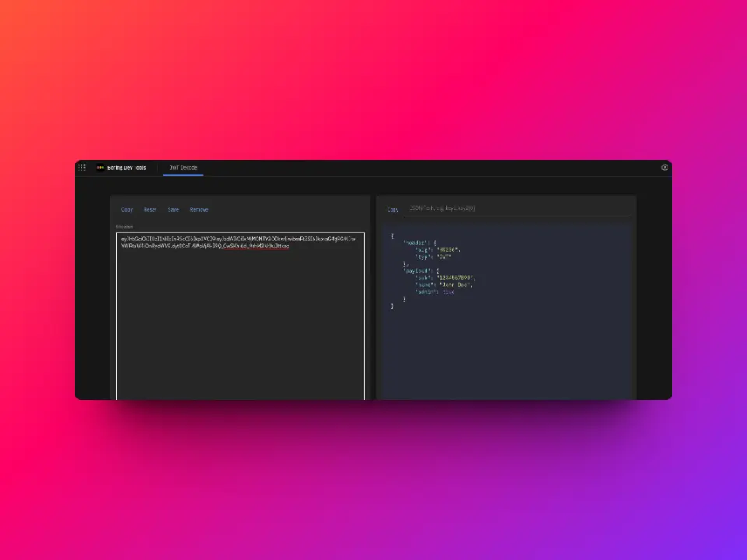Click the "John Doe" name value

click(455, 285)
